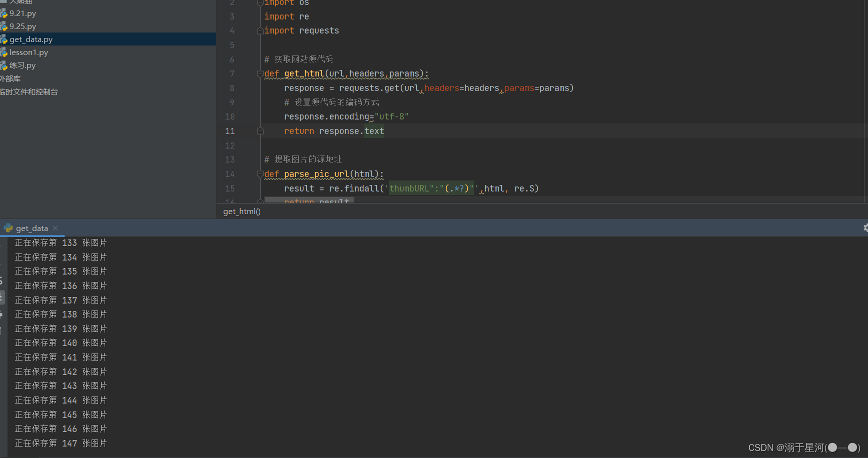Select line number 10 in the gutter
868x458 pixels.
(230, 116)
